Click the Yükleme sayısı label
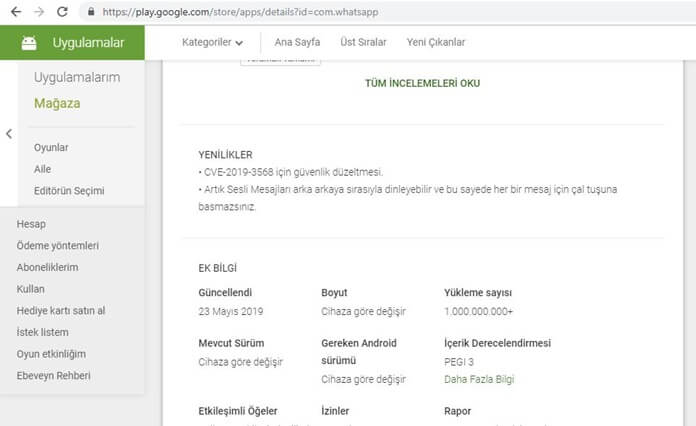 (x=478, y=292)
